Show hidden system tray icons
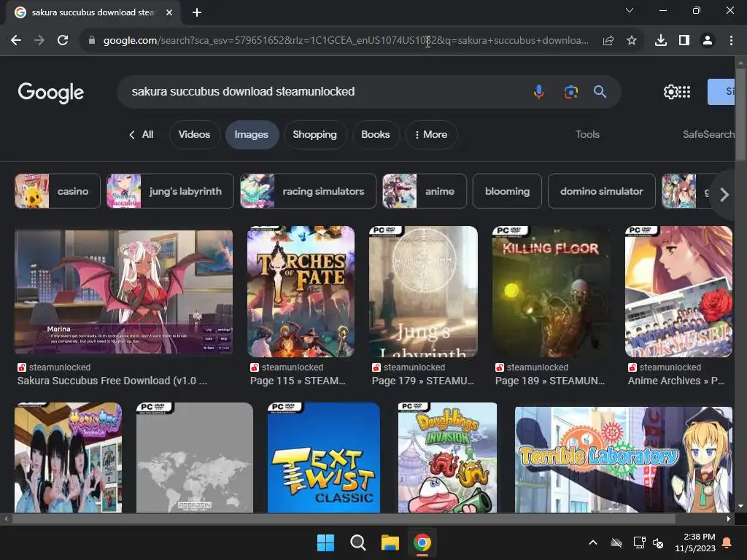This screenshot has height=560, width=747. [x=593, y=542]
